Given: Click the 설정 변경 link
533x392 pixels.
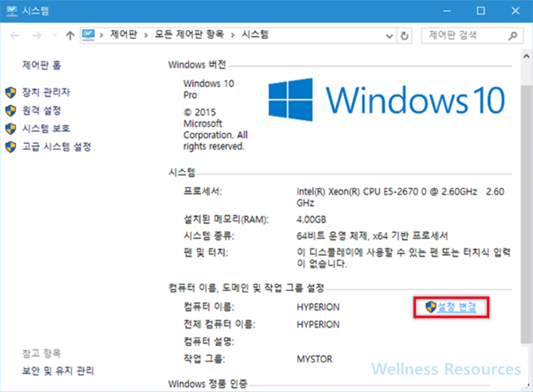Looking at the screenshot, I should click(456, 307).
